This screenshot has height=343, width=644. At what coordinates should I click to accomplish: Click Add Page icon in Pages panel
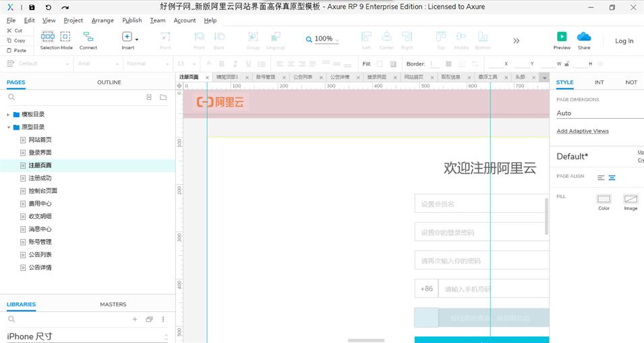pos(149,97)
